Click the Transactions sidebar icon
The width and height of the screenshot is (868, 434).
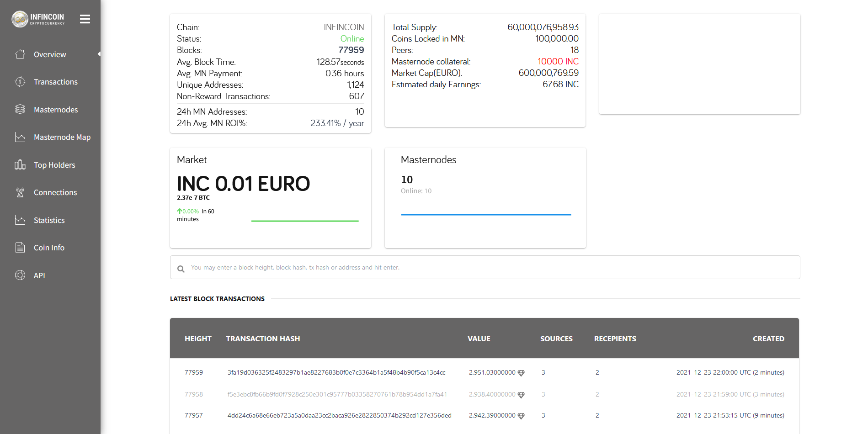pos(20,82)
